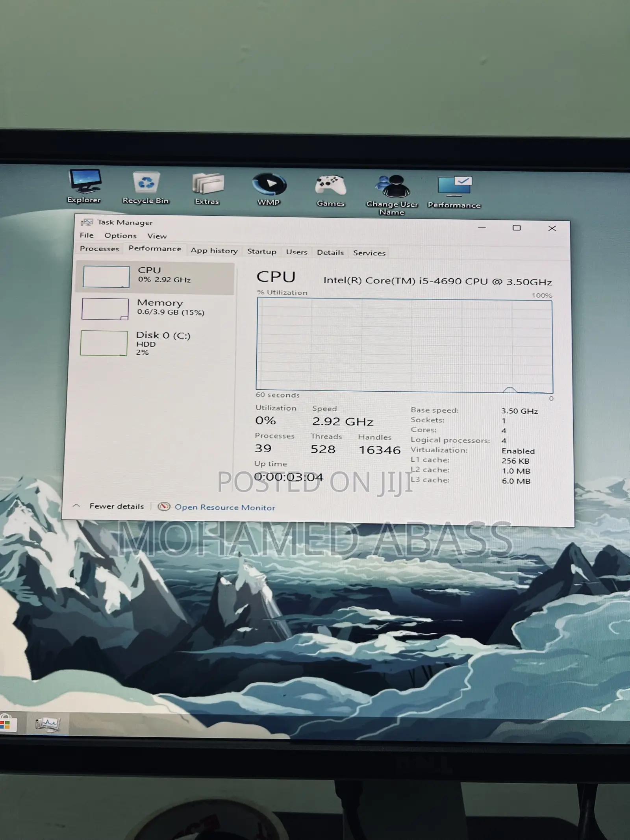The height and width of the screenshot is (840, 630).
Task: Select the CPU entry label in sidebar
Action: 149,270
